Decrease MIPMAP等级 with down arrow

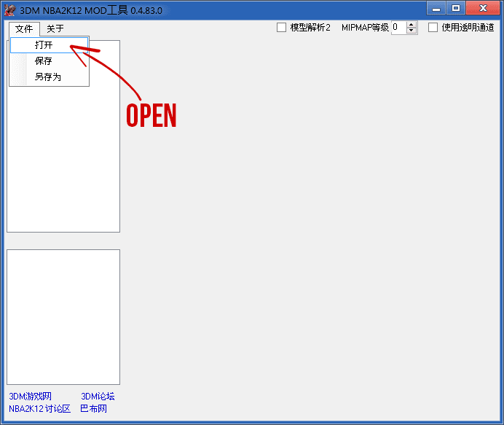(411, 31)
